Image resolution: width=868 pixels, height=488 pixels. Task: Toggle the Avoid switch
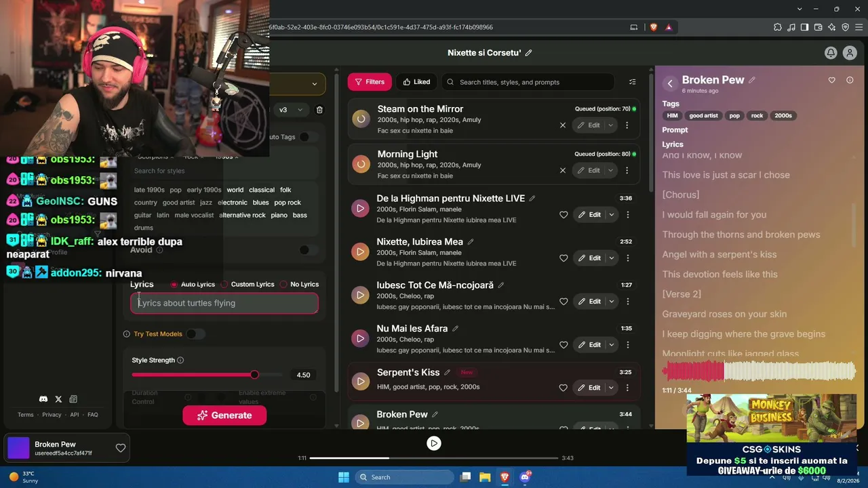[x=308, y=250]
